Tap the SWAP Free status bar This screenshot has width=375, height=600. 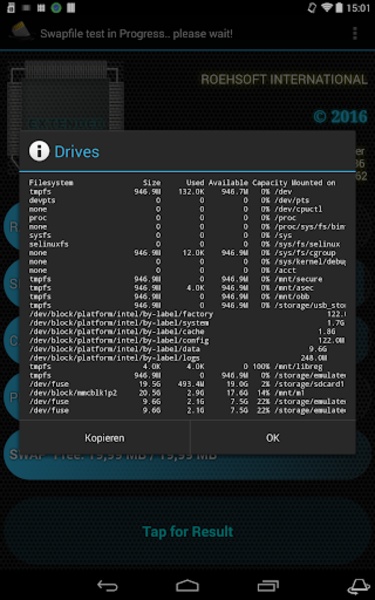(188, 455)
